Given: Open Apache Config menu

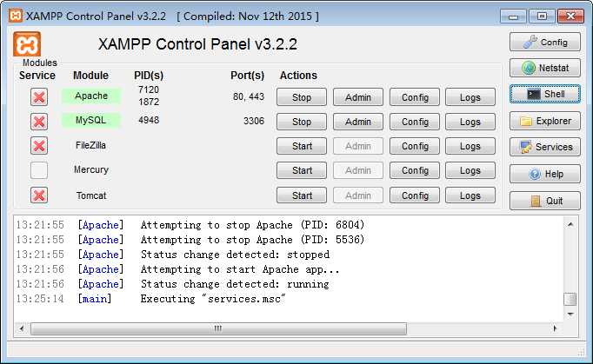Looking at the screenshot, I should tap(415, 97).
